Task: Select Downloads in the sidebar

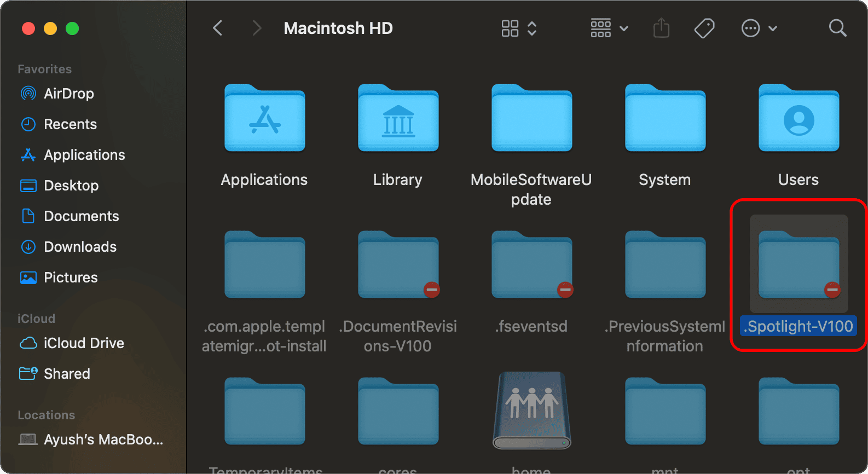Action: (x=80, y=247)
